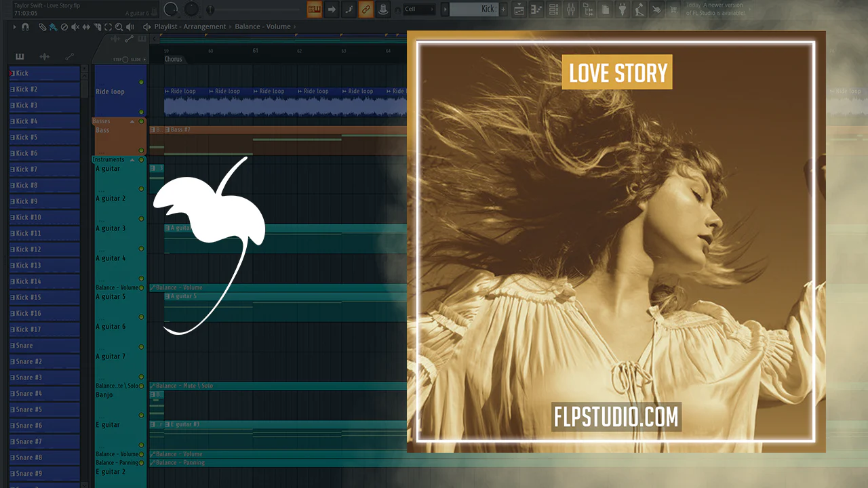Click the plus button beside Kick pattern
This screenshot has height=488, width=868.
503,9
